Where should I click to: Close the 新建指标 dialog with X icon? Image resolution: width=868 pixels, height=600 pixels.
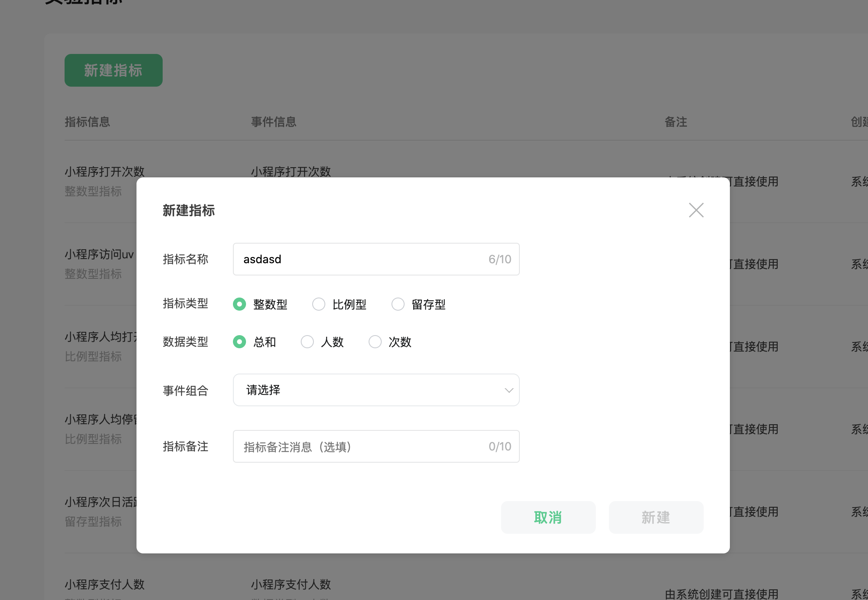pos(696,210)
